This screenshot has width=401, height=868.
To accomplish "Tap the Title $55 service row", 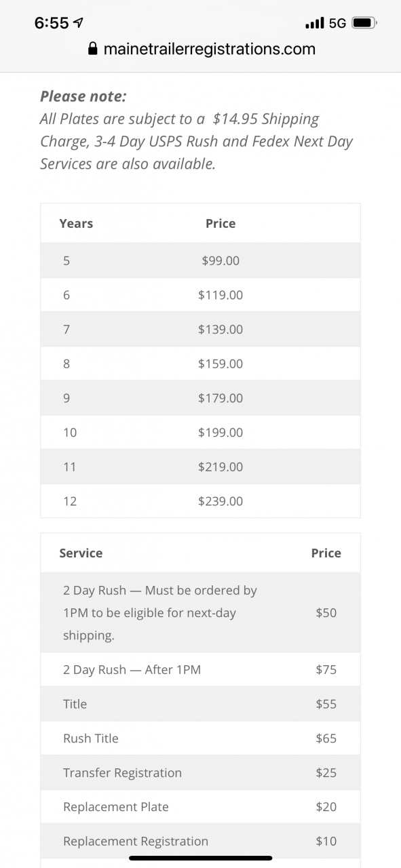I will [x=200, y=704].
